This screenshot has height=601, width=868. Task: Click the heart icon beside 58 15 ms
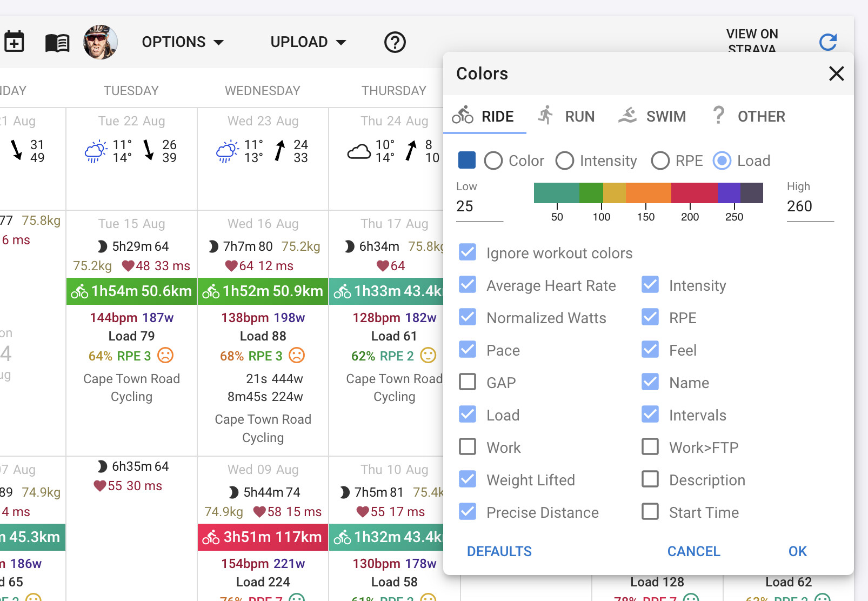point(259,512)
